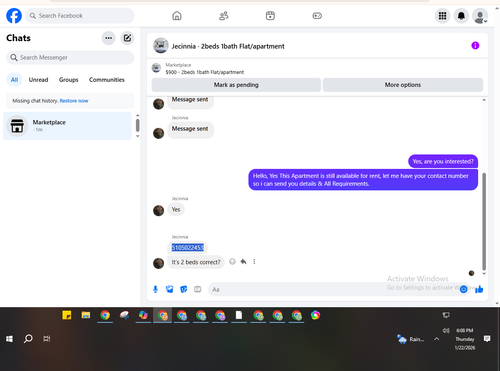500x371 pixels.
Task: Select the All chats filter
Action: pyautogui.click(x=14, y=80)
